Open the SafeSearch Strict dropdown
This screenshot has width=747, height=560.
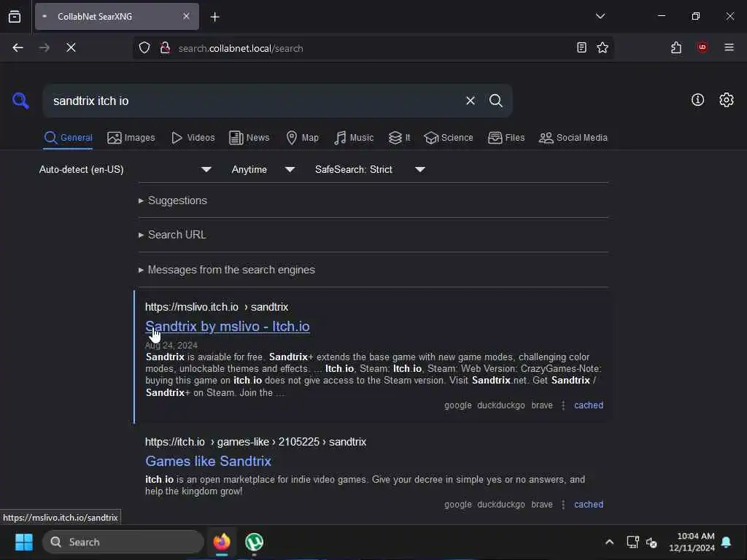[x=370, y=169]
